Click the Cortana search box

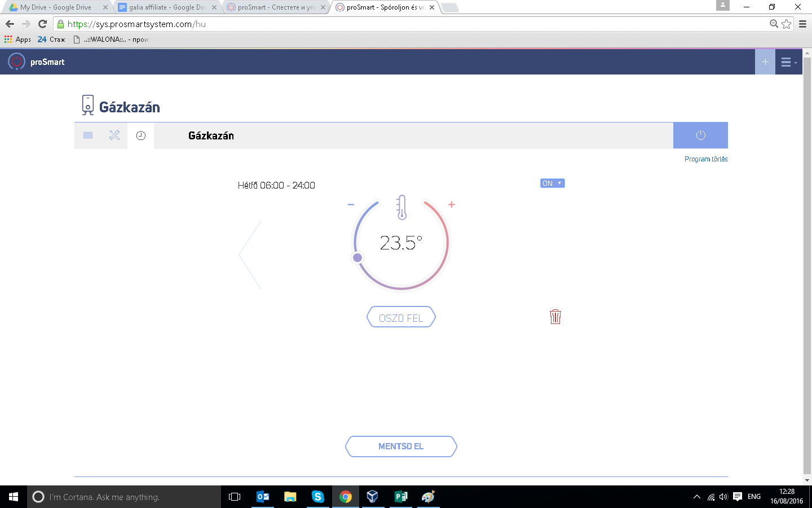(124, 497)
